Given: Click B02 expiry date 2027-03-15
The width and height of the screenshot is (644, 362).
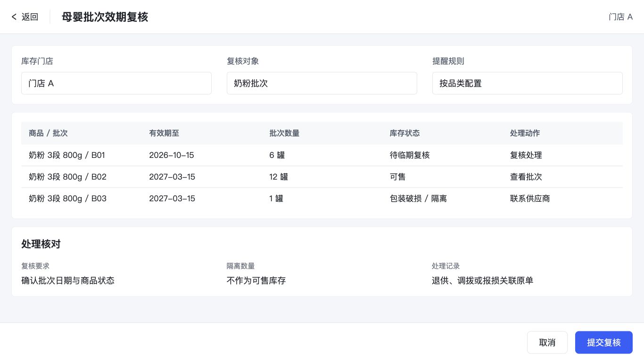Looking at the screenshot, I should point(172,177).
